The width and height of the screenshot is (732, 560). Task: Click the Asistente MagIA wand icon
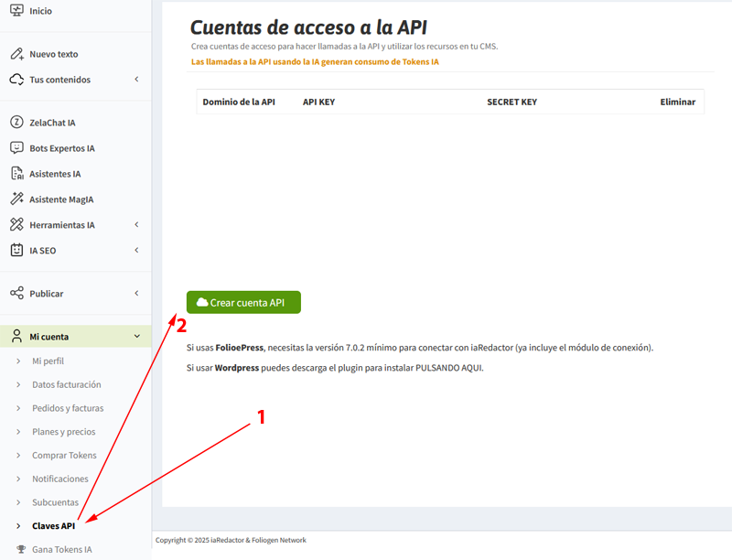click(x=16, y=199)
